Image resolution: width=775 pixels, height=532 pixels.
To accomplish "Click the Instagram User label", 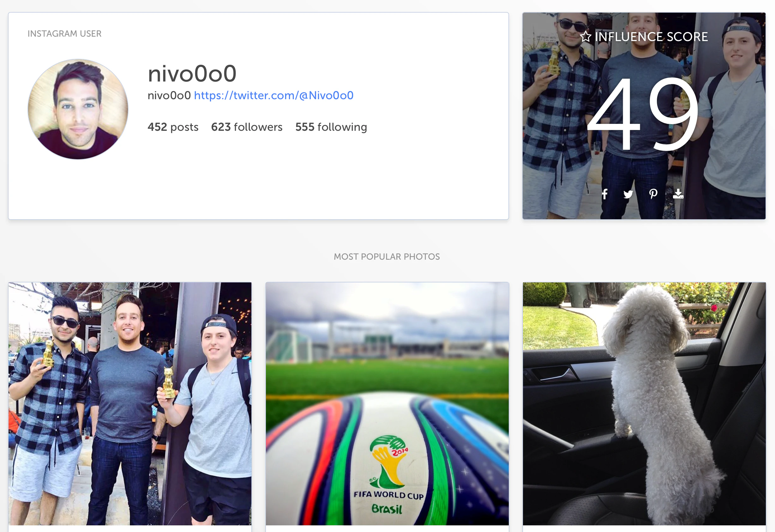I will click(x=64, y=34).
